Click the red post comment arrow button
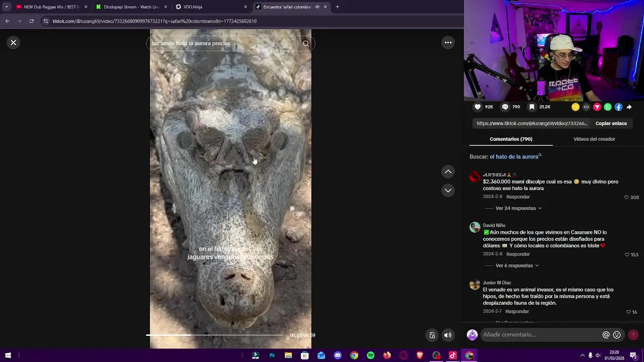644x362 pixels. coord(633,335)
